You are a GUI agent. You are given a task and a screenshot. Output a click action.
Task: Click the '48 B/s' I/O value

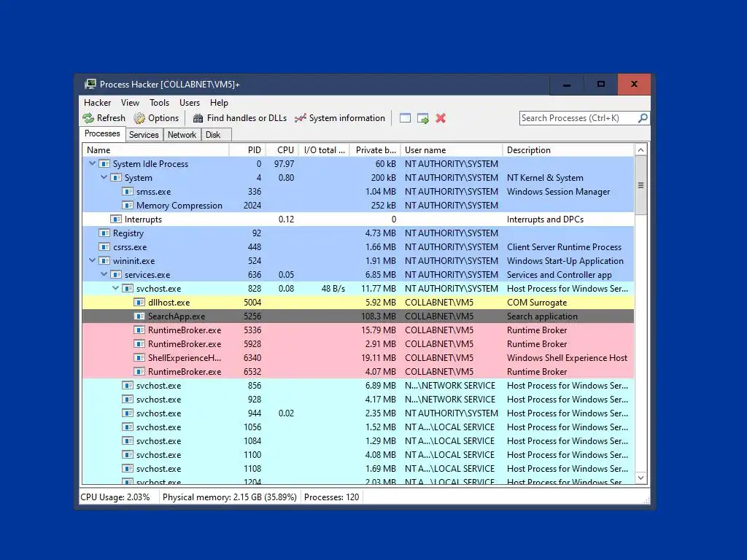[x=333, y=289]
